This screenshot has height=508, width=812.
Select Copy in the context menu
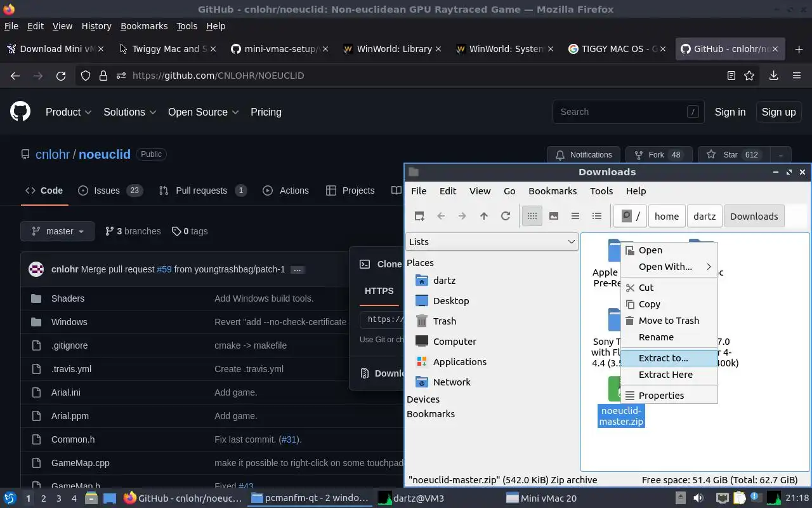click(669, 304)
